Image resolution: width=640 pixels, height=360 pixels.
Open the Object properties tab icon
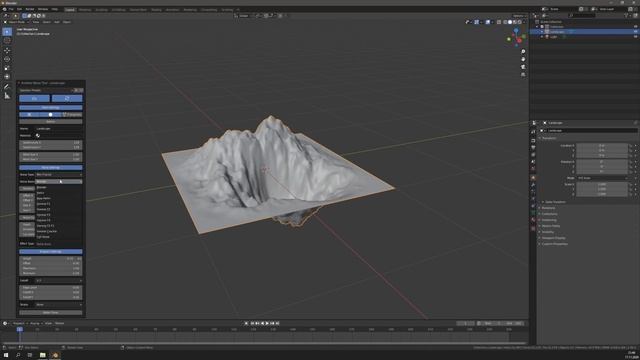point(533,178)
